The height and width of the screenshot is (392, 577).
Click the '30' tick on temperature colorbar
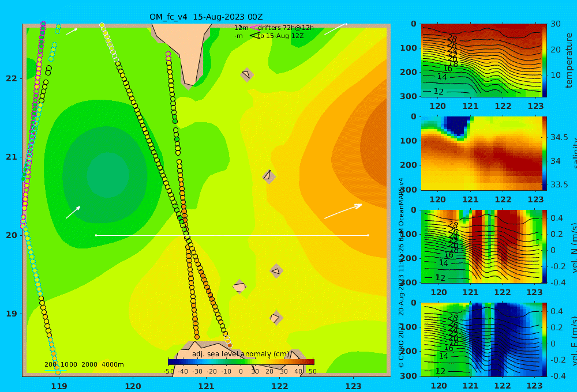556,24
